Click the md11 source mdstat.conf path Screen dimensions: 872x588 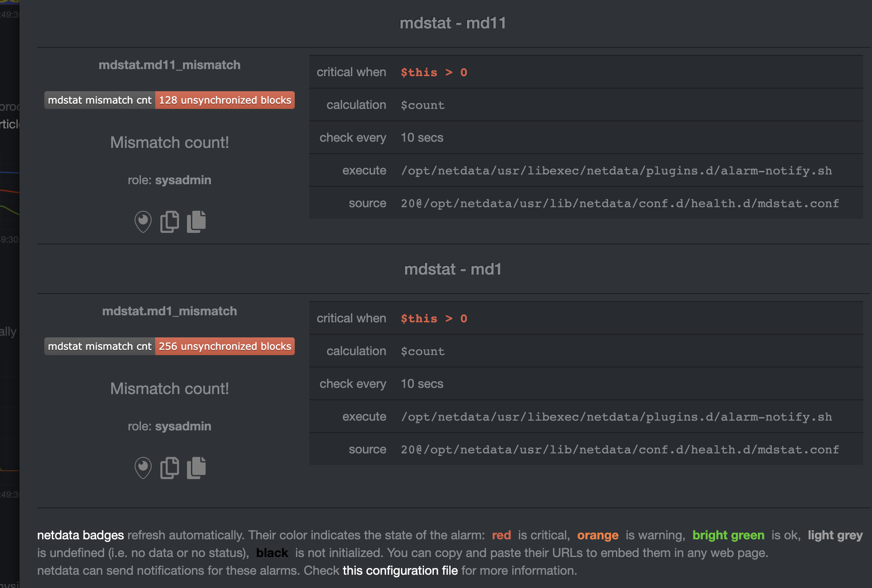point(619,204)
